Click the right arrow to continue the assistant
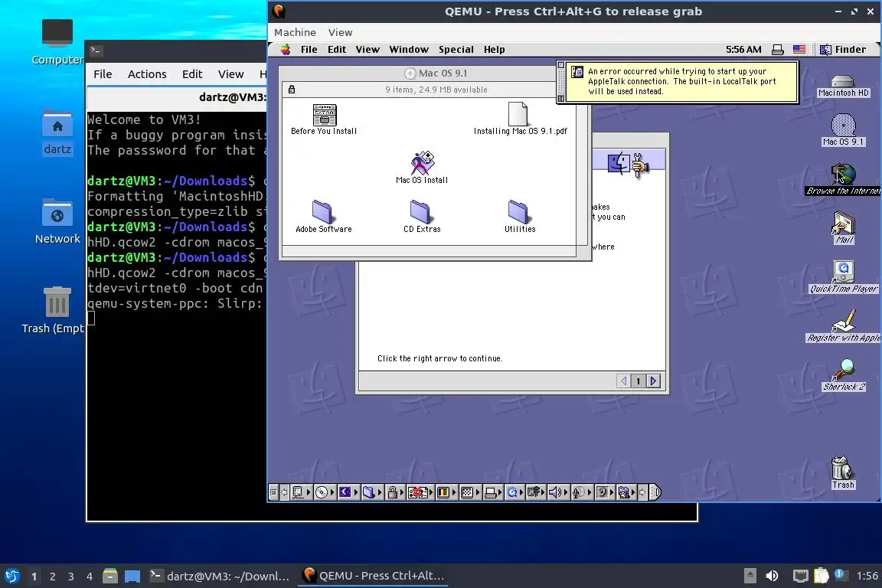882x588 pixels. (x=653, y=381)
